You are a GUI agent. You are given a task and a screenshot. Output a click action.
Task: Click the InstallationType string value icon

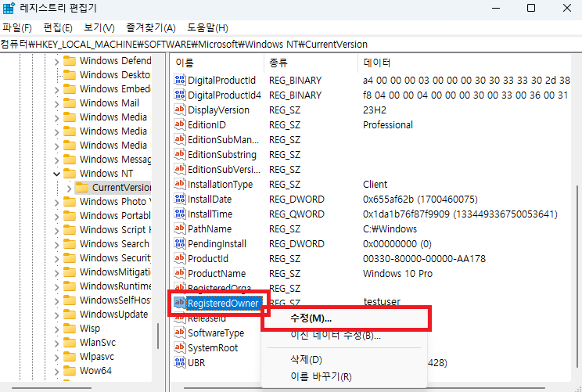click(180, 184)
